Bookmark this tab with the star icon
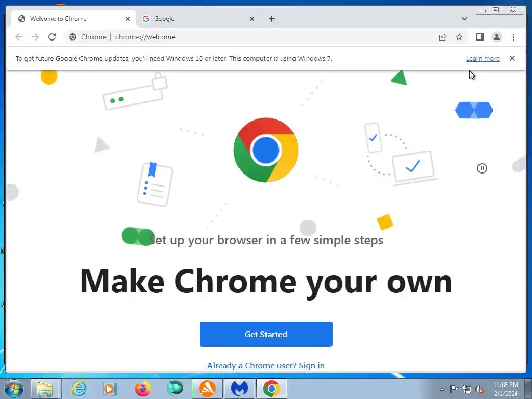The image size is (532, 399). pos(459,37)
